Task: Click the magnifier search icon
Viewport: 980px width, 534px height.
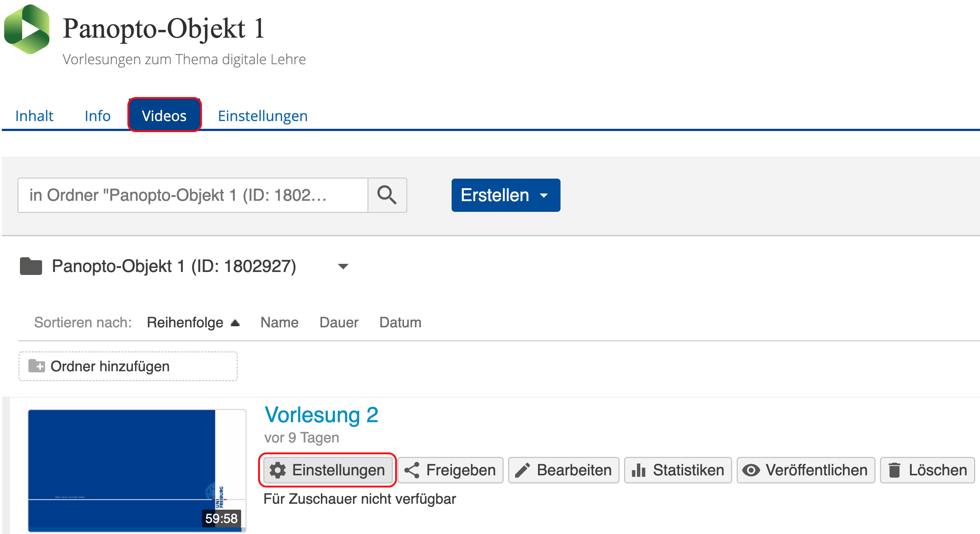Action: click(387, 195)
